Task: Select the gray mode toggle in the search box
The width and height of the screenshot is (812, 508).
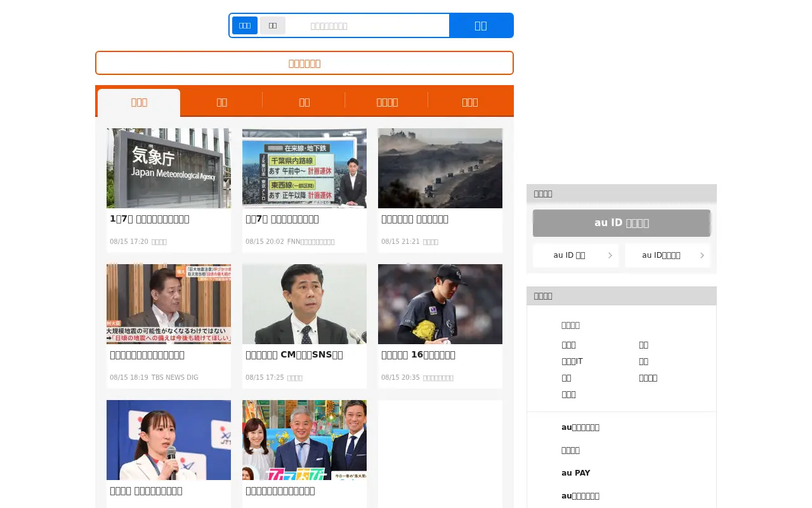Action: [273, 25]
